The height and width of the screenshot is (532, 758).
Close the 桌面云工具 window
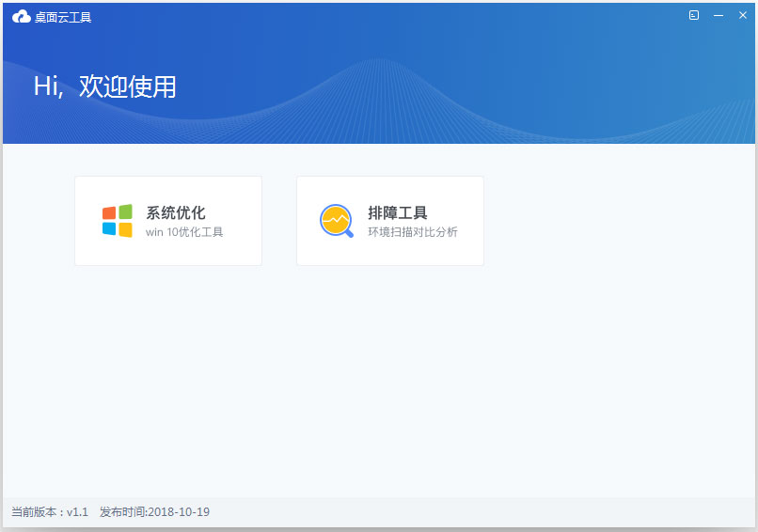click(x=742, y=15)
